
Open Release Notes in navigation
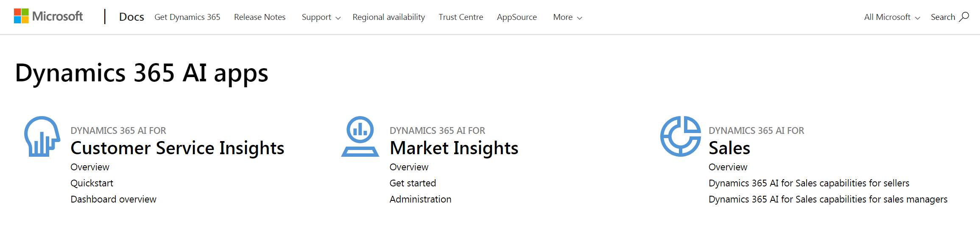pos(260,17)
